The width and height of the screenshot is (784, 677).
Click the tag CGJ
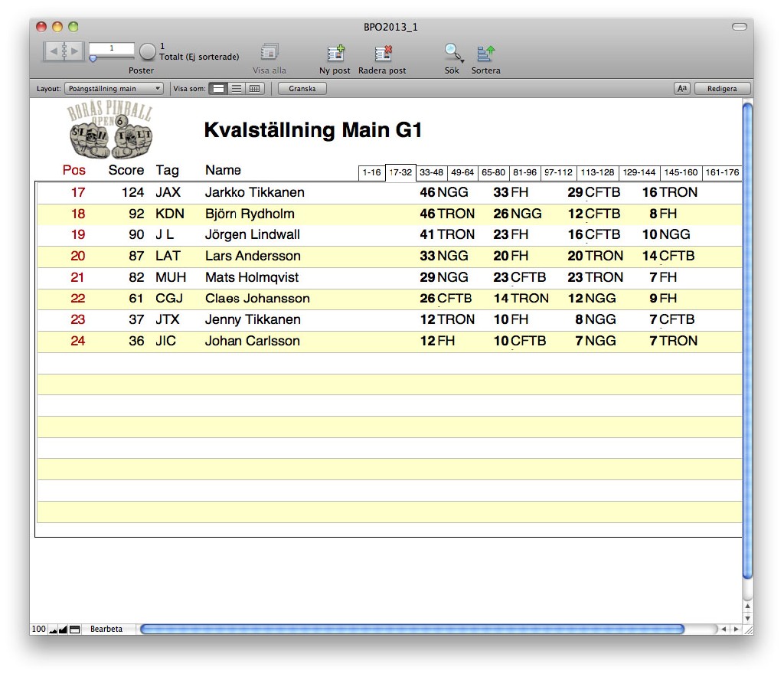click(169, 299)
